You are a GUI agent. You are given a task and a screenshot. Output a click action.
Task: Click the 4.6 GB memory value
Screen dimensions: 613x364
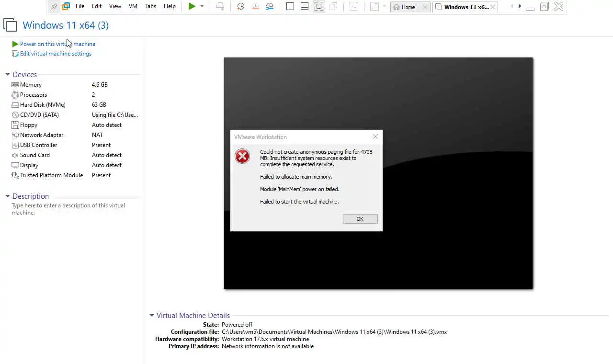pyautogui.click(x=100, y=85)
